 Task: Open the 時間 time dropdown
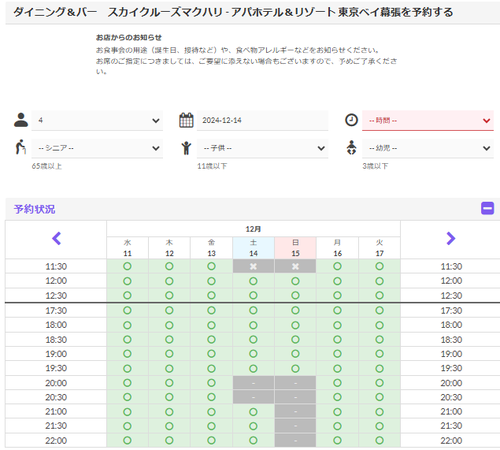(x=428, y=120)
